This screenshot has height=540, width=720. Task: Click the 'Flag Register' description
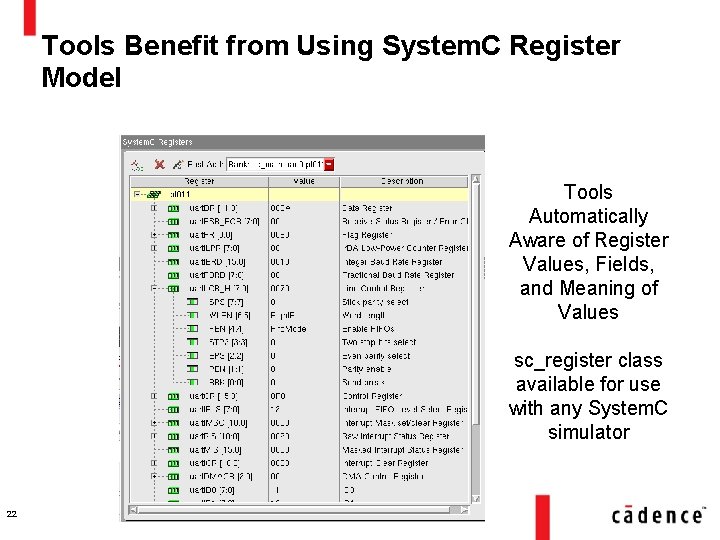click(x=367, y=235)
